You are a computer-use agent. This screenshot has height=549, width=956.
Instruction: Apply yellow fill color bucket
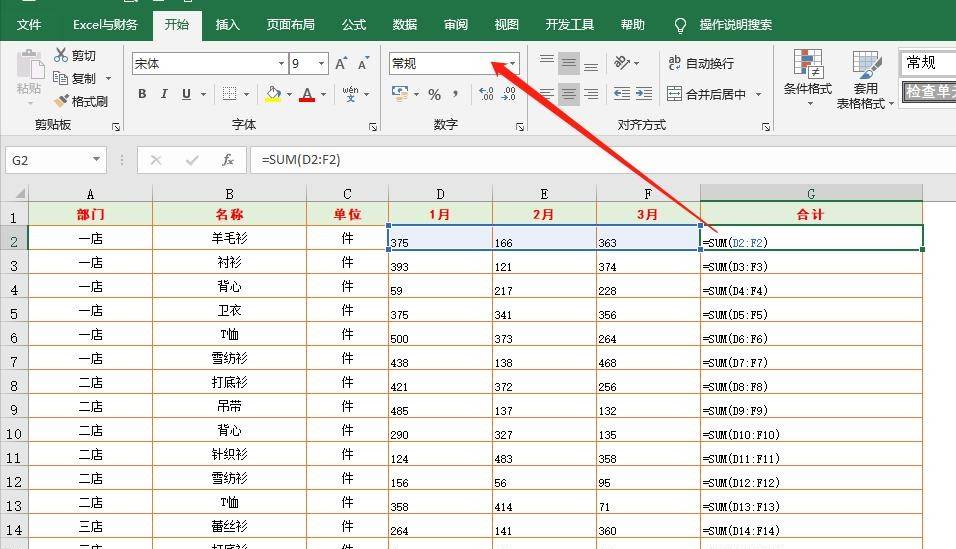click(x=273, y=94)
